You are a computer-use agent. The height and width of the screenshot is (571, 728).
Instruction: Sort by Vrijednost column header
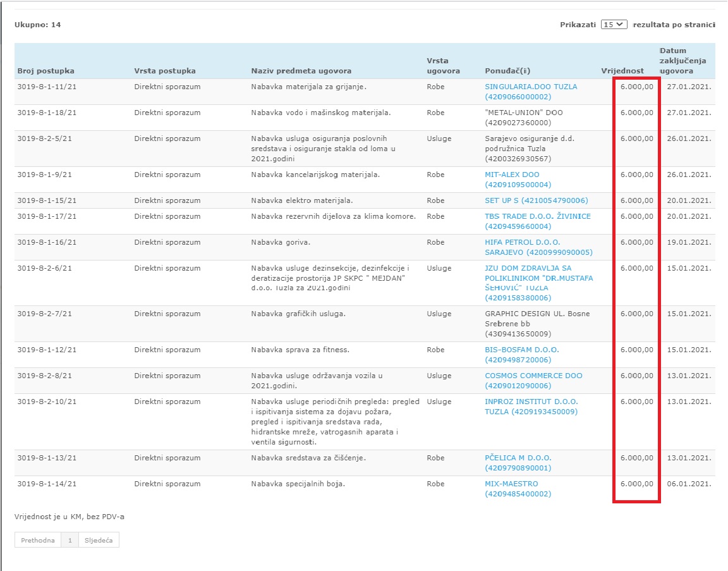click(x=622, y=71)
